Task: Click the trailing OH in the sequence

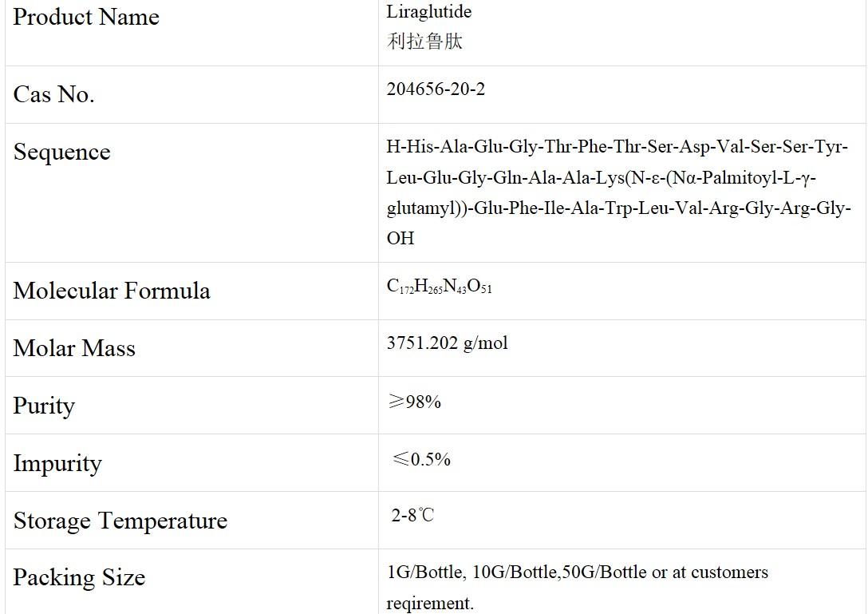Action: pyautogui.click(x=400, y=238)
